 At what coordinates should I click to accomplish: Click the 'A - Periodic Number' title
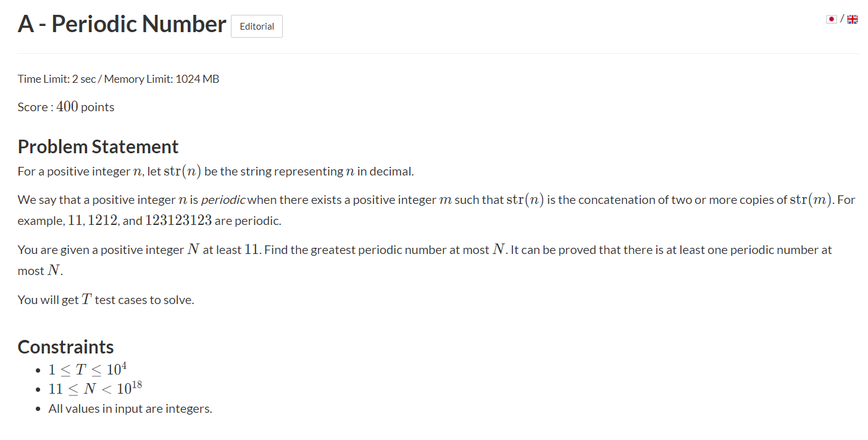tap(122, 24)
